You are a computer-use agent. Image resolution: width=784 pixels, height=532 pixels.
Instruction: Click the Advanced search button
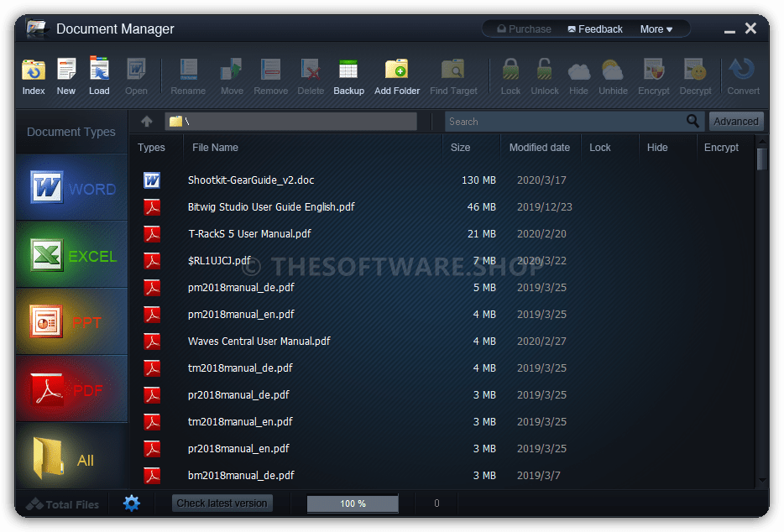735,122
